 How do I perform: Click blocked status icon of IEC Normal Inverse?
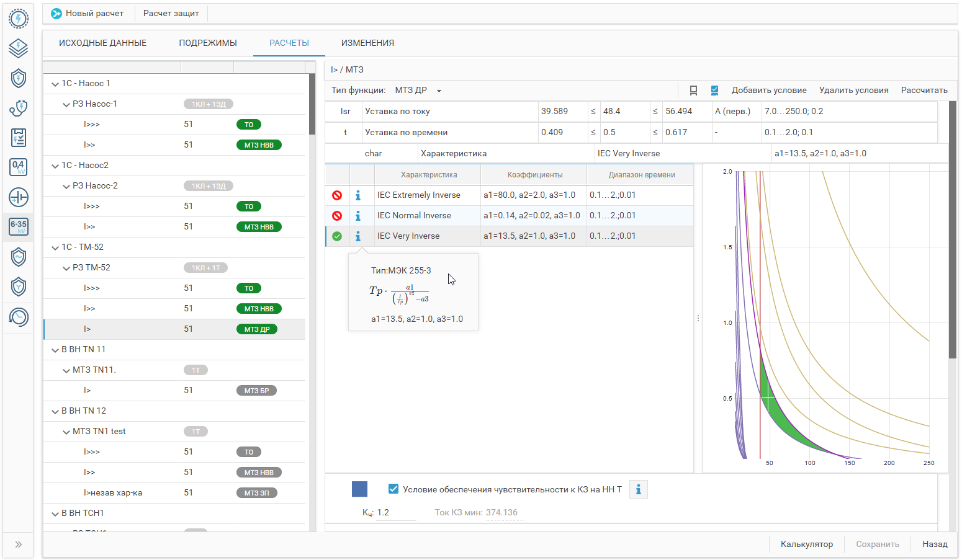tap(337, 216)
